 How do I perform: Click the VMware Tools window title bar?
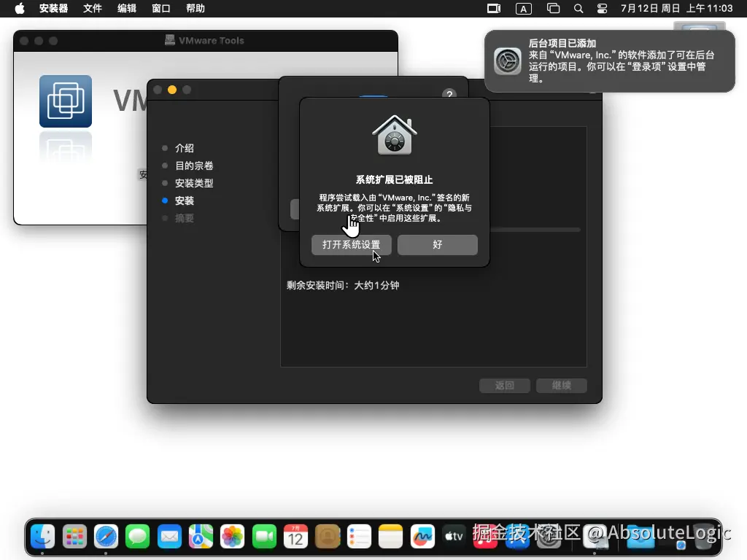(205, 41)
